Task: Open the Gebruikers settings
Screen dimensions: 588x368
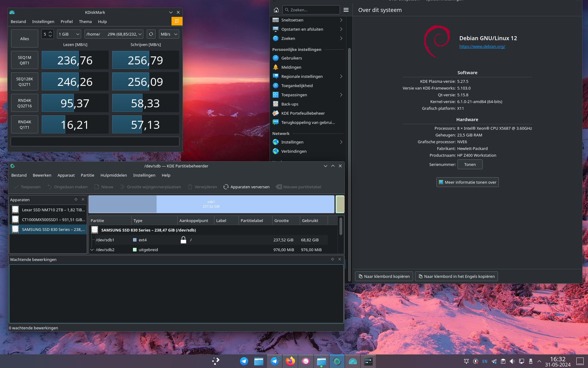Action: (307, 58)
